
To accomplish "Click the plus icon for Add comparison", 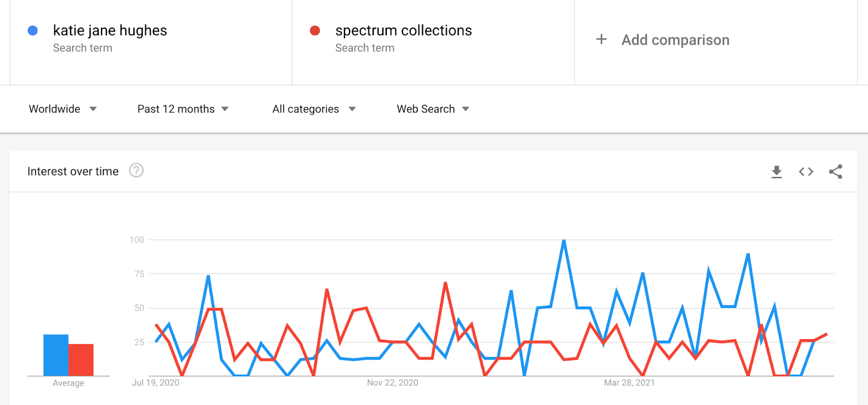I will pos(601,39).
